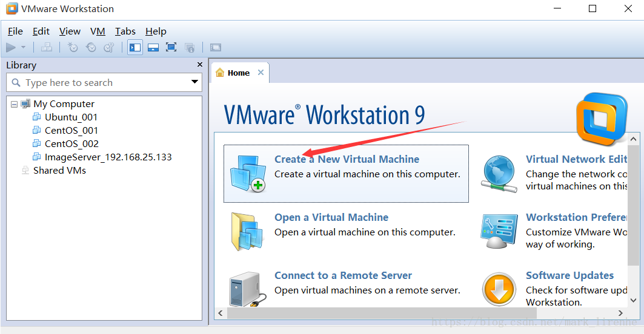
Task: Open the Library search filter dropdown
Action: click(194, 82)
